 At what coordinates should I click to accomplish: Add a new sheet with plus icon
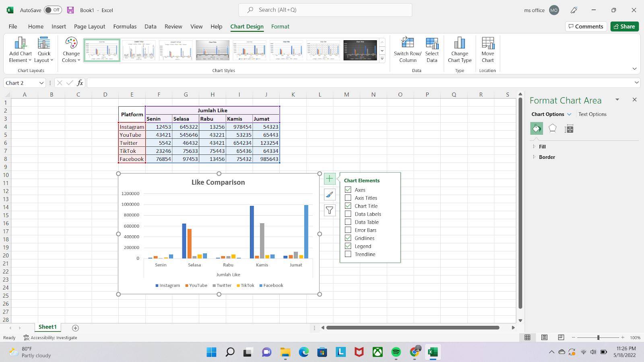(75, 328)
